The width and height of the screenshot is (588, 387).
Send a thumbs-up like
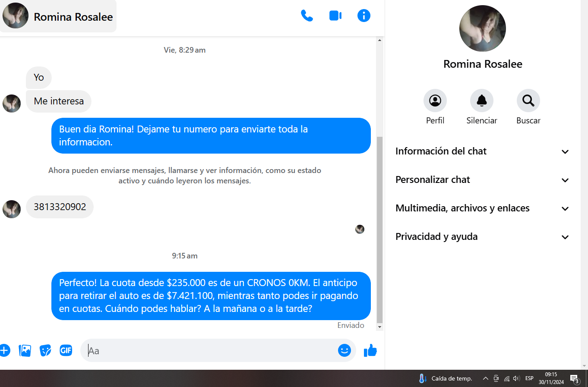click(x=370, y=350)
